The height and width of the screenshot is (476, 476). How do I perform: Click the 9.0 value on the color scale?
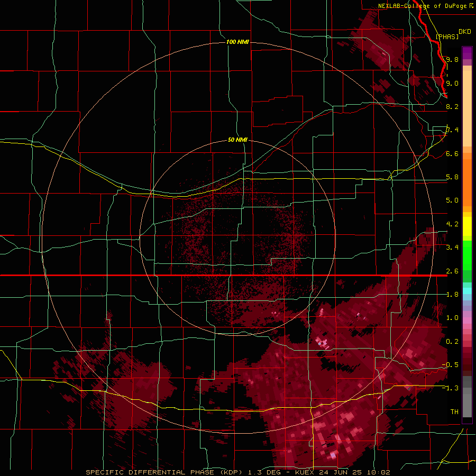click(452, 83)
